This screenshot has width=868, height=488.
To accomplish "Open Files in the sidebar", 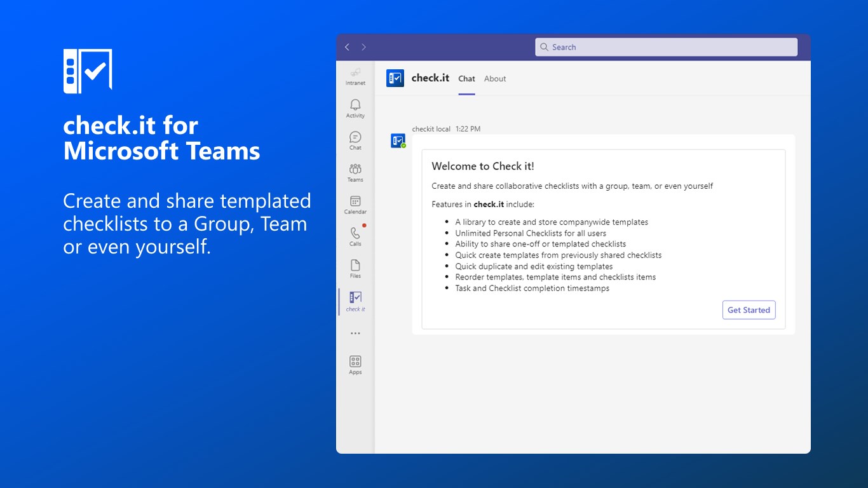I will (x=355, y=269).
